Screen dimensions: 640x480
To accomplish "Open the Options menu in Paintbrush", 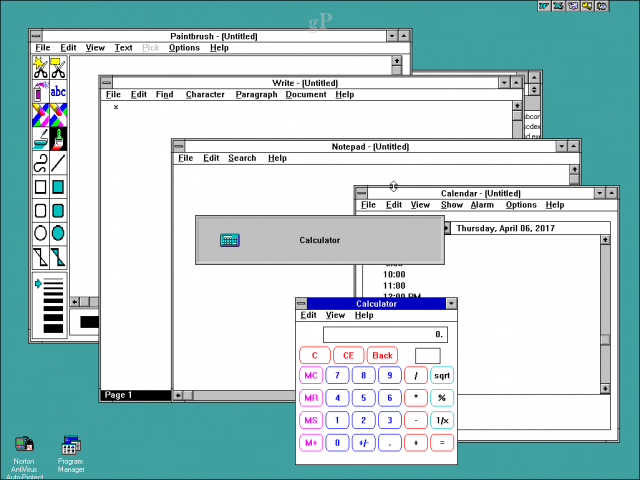I will click(184, 48).
